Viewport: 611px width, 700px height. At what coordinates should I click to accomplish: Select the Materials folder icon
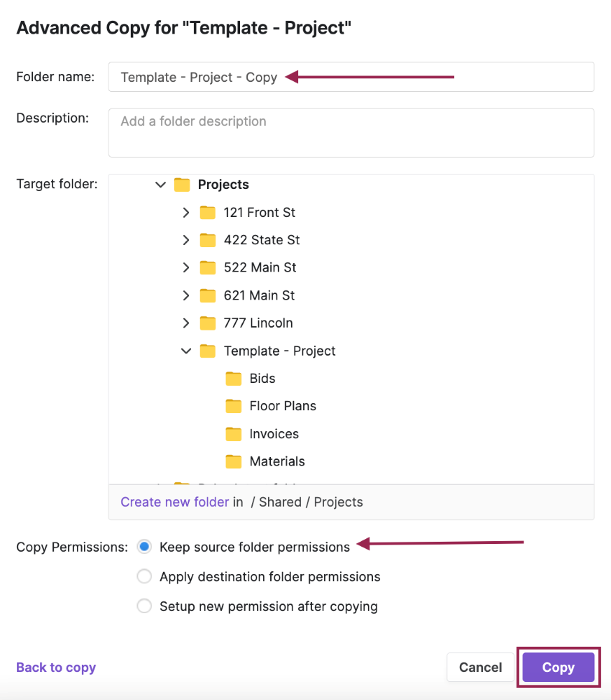pyautogui.click(x=234, y=461)
